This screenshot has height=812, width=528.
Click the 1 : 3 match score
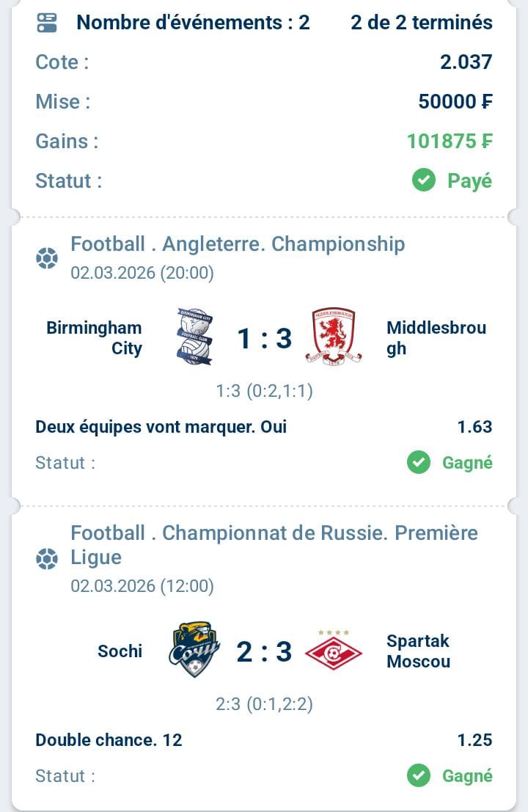(x=264, y=338)
